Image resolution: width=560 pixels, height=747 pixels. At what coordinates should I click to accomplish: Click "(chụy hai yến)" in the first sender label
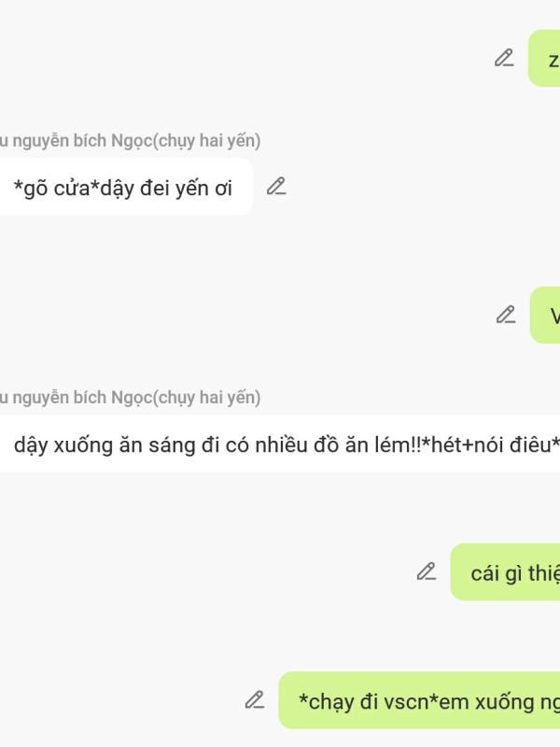pyautogui.click(x=206, y=141)
